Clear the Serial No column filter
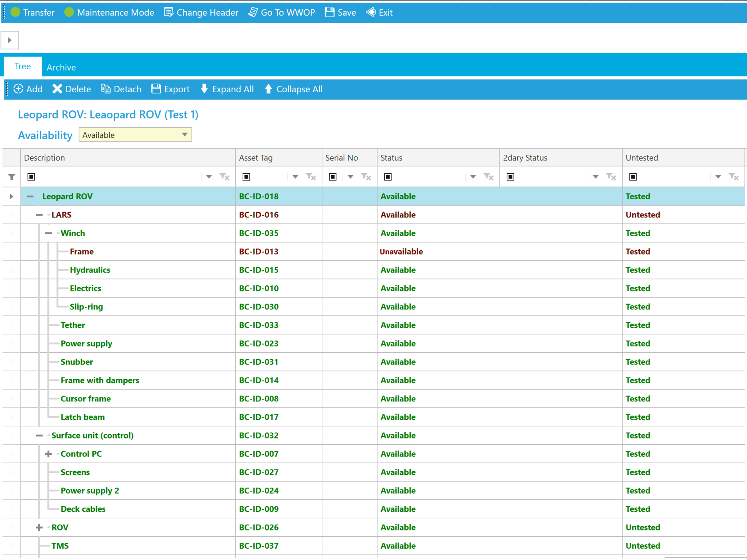 click(x=366, y=177)
